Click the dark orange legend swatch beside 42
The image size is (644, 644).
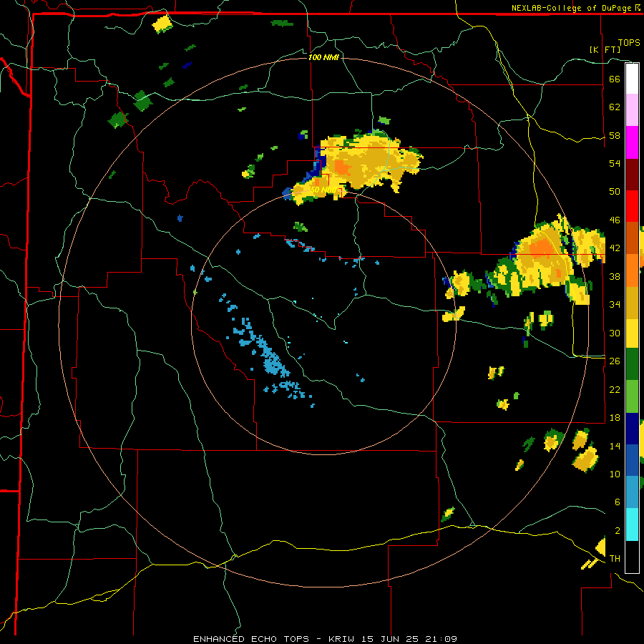632,238
